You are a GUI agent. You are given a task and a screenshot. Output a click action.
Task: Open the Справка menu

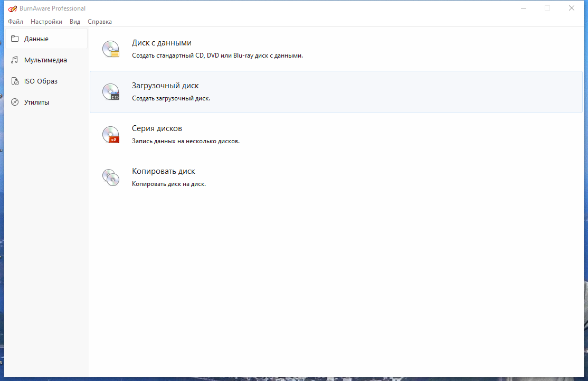99,22
